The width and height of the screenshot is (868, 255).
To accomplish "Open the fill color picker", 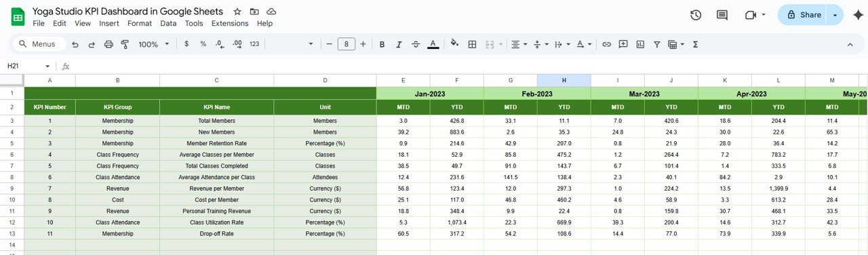I will coord(454,44).
